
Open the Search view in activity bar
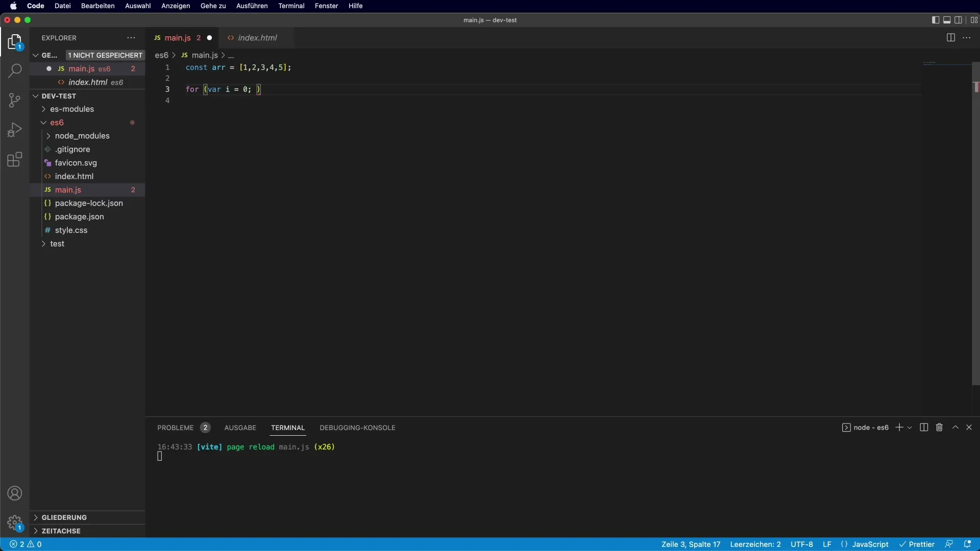point(15,70)
